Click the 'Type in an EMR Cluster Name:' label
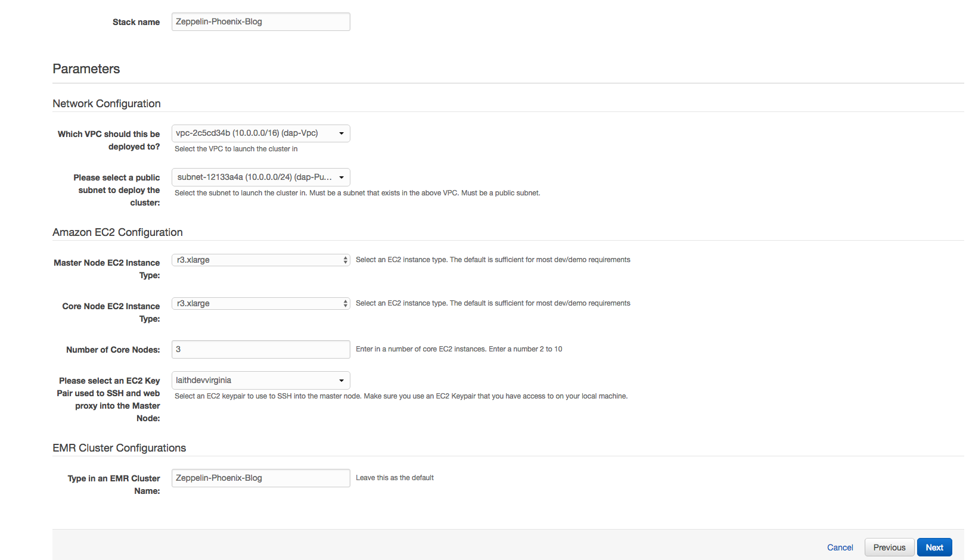This screenshot has width=966, height=560. (x=113, y=485)
